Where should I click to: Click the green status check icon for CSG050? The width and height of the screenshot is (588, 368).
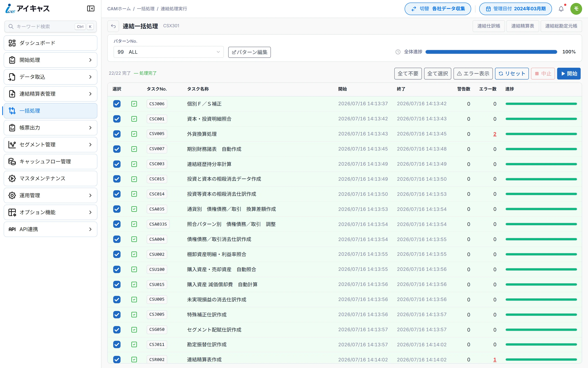point(134,330)
